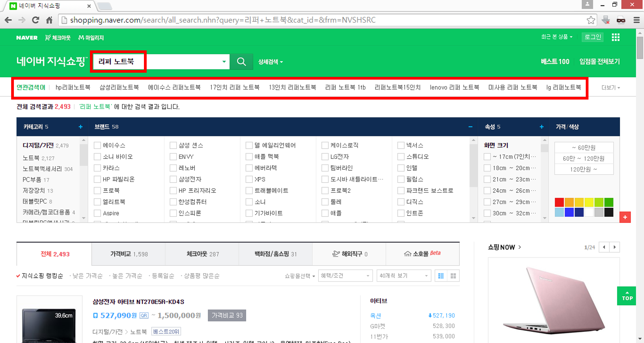Image resolution: width=644 pixels, height=343 pixels.
Task: Open 상세검색 dropdown
Action: click(270, 62)
